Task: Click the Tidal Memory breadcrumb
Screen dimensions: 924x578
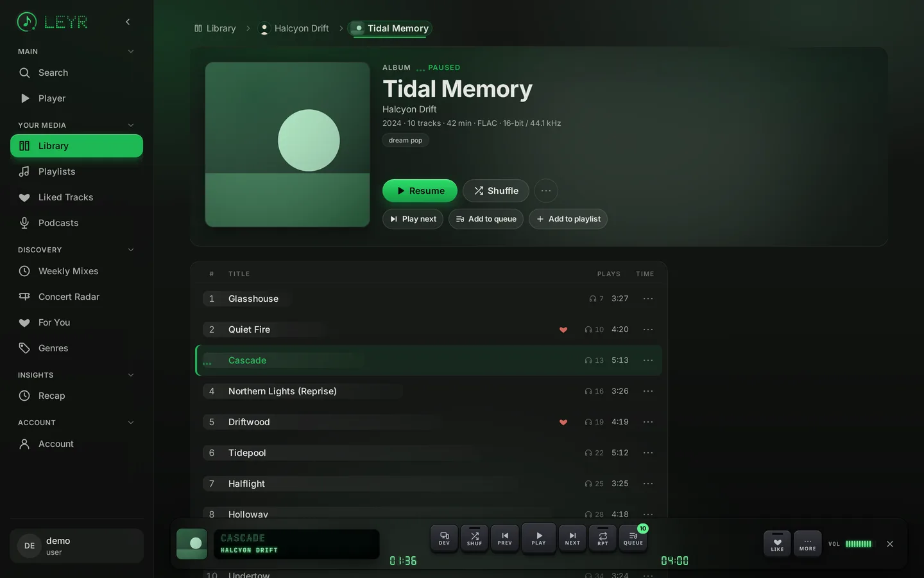Action: pyautogui.click(x=390, y=28)
